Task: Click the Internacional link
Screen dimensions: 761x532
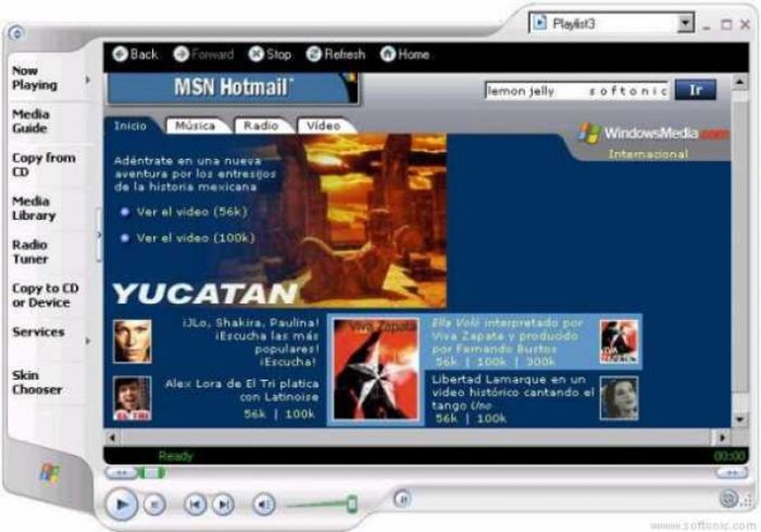Action: pyautogui.click(x=648, y=154)
